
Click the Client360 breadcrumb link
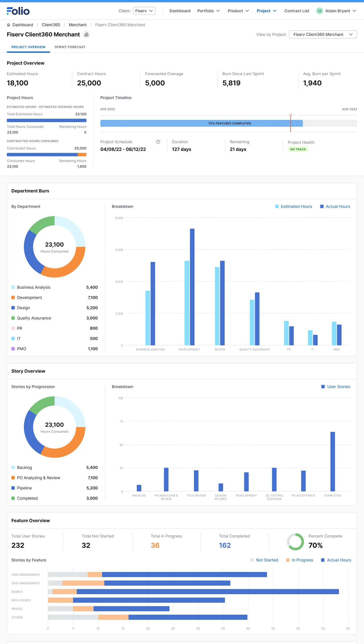[51, 25]
